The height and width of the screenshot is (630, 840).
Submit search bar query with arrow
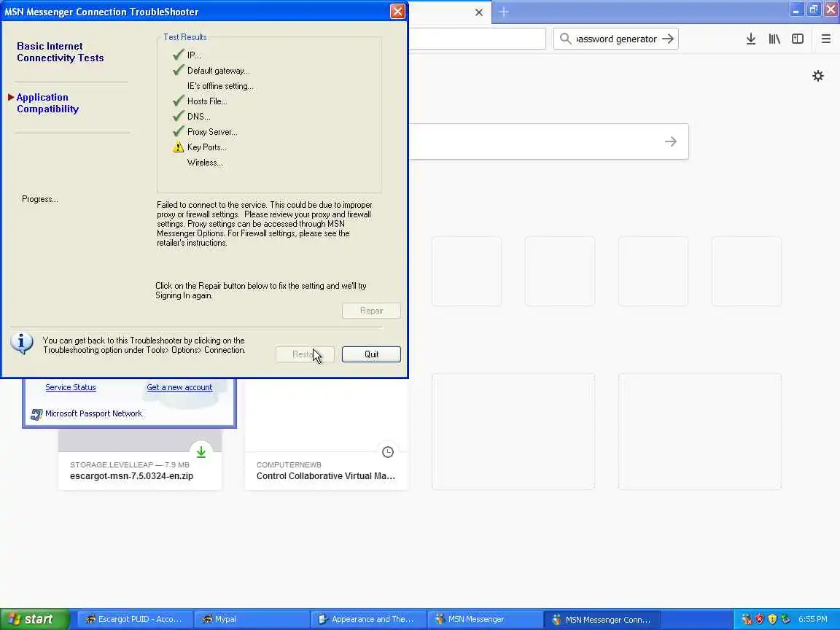(667, 39)
